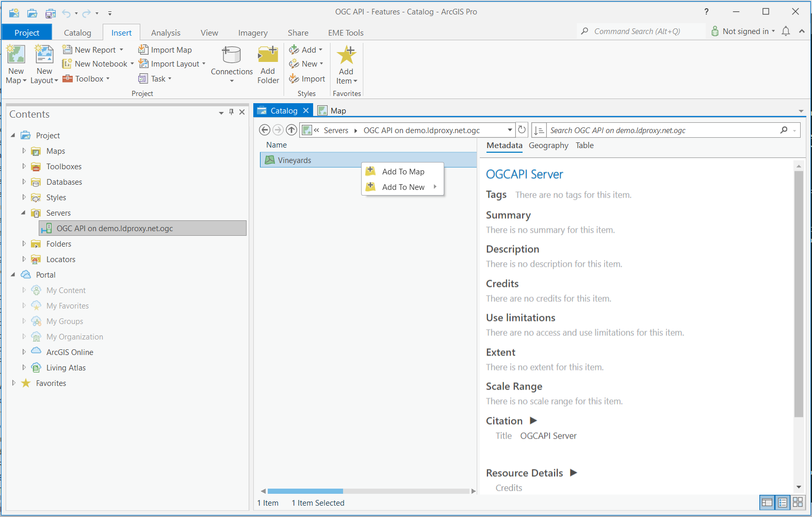The width and height of the screenshot is (812, 517).
Task: Click the New Map icon
Action: [16, 55]
